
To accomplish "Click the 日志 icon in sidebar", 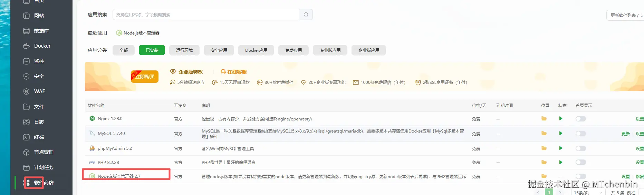I will [x=26, y=122].
